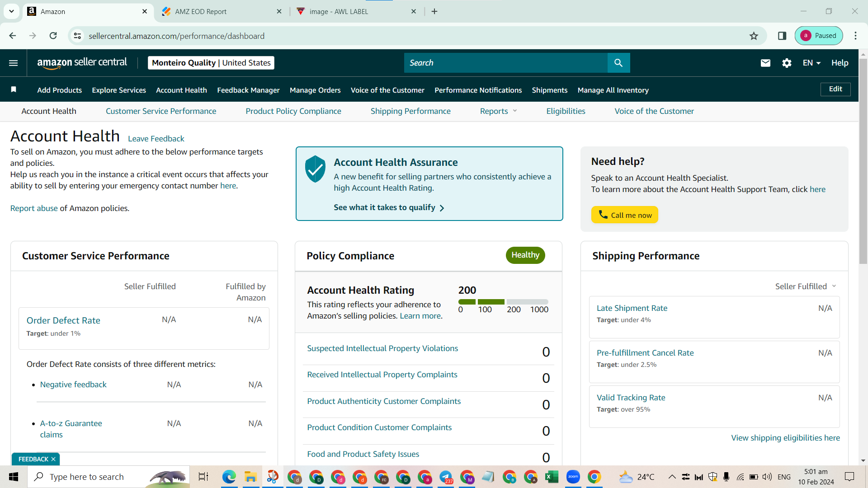Open Zoom from the taskbar
The image size is (868, 488).
(573, 477)
